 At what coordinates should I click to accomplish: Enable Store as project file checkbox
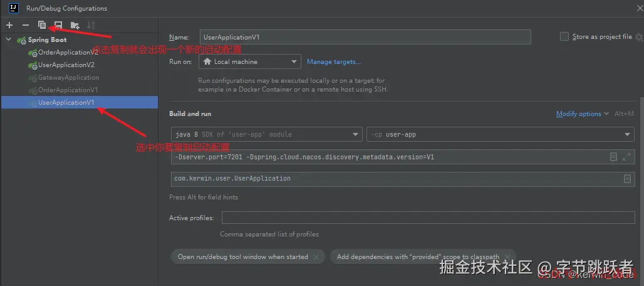[x=564, y=36]
